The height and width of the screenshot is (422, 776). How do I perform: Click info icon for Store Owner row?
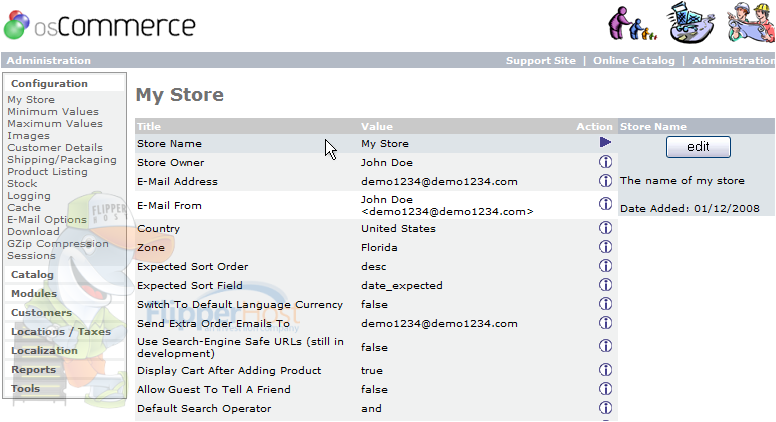pos(605,162)
